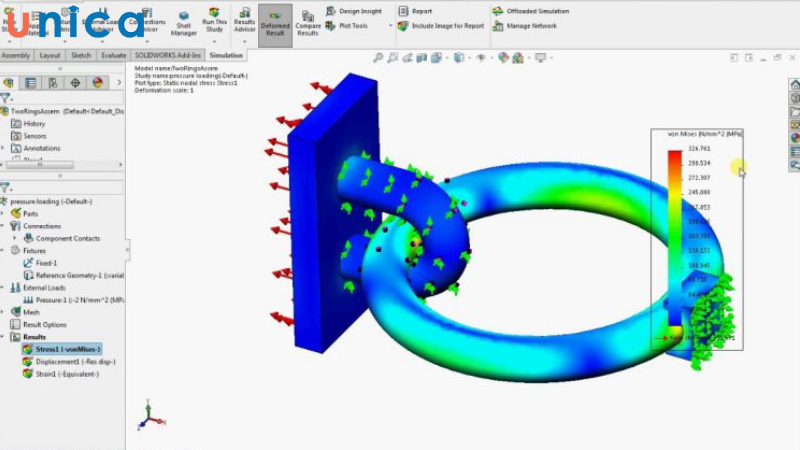800x450 pixels.
Task: Select Sensors in the feature tree
Action: tap(29, 136)
